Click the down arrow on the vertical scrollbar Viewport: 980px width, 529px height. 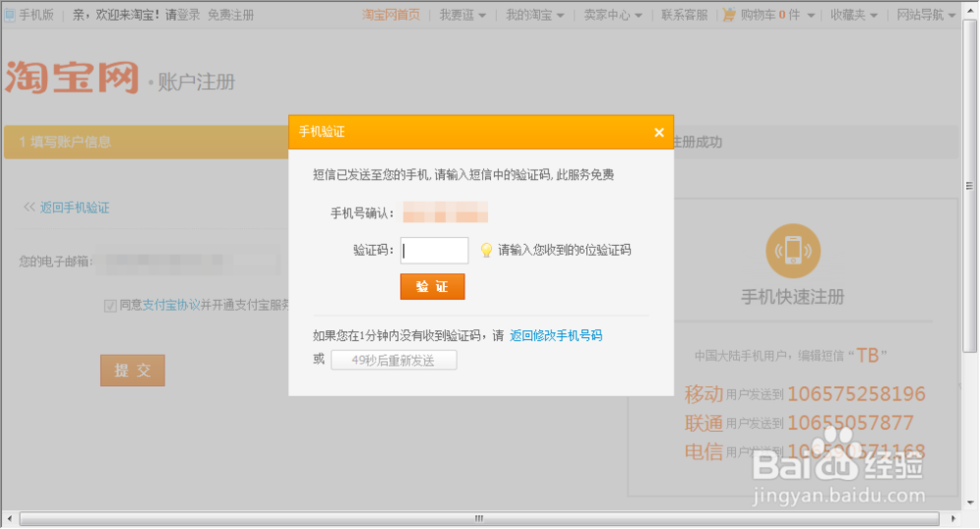point(970,503)
